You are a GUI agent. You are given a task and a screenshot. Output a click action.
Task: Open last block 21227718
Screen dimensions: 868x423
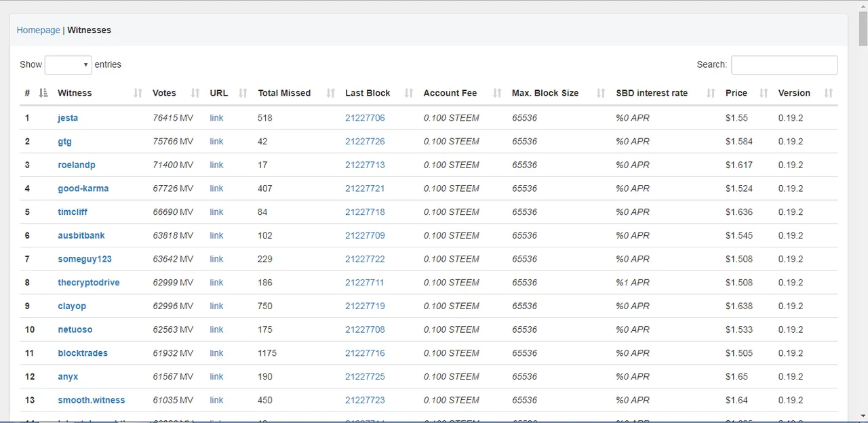pos(365,212)
